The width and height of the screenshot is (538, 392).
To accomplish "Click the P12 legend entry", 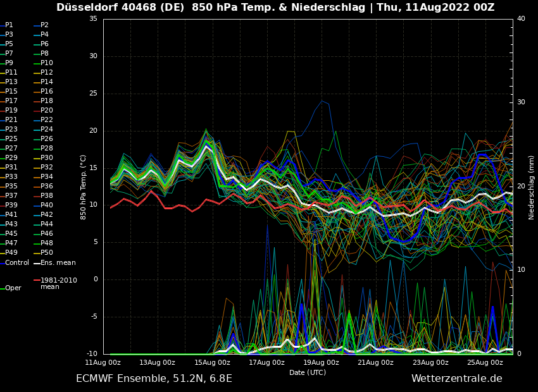I will pyautogui.click(x=47, y=73).
